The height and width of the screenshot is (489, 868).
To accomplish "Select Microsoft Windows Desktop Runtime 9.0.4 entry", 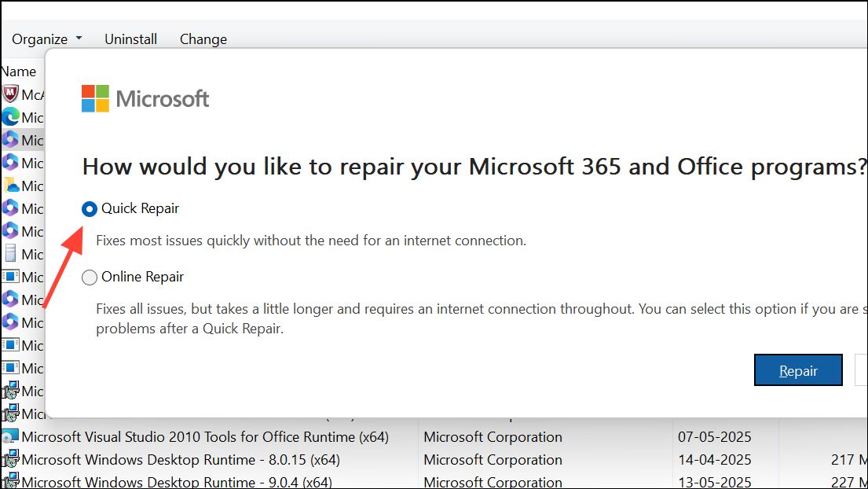I will click(177, 482).
